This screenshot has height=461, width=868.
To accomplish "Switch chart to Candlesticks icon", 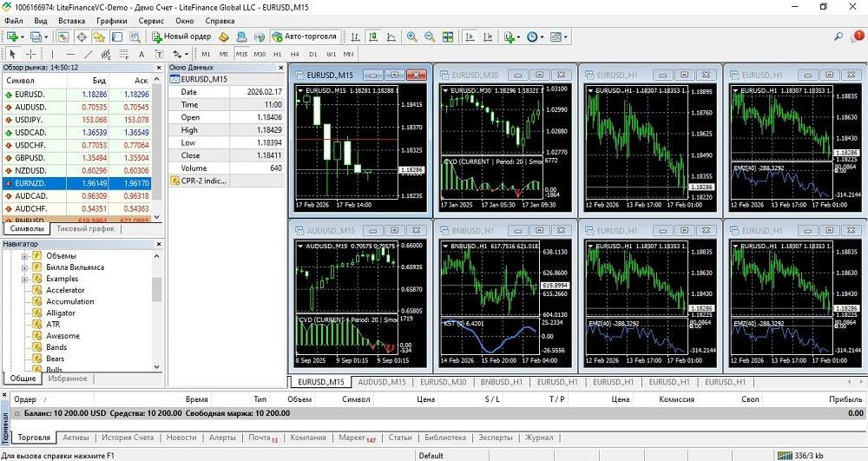I will click(373, 36).
